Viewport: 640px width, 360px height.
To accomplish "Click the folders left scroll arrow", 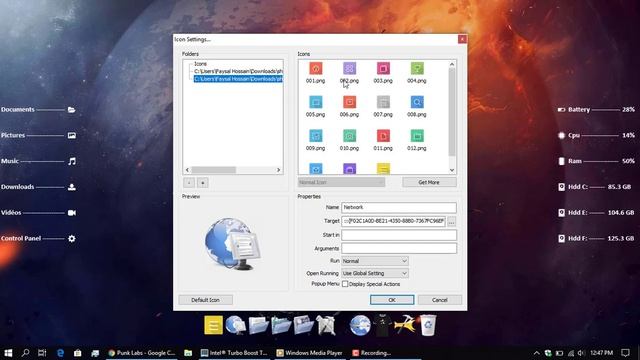I will [x=187, y=170].
